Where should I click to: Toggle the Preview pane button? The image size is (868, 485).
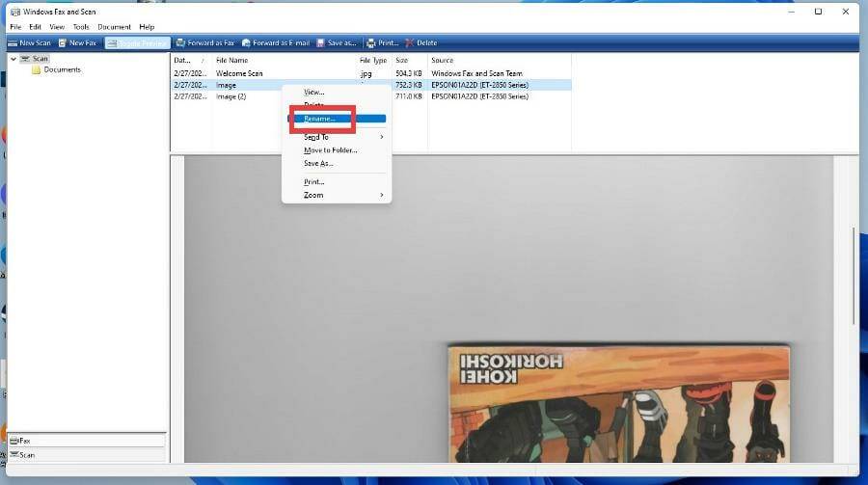click(137, 43)
